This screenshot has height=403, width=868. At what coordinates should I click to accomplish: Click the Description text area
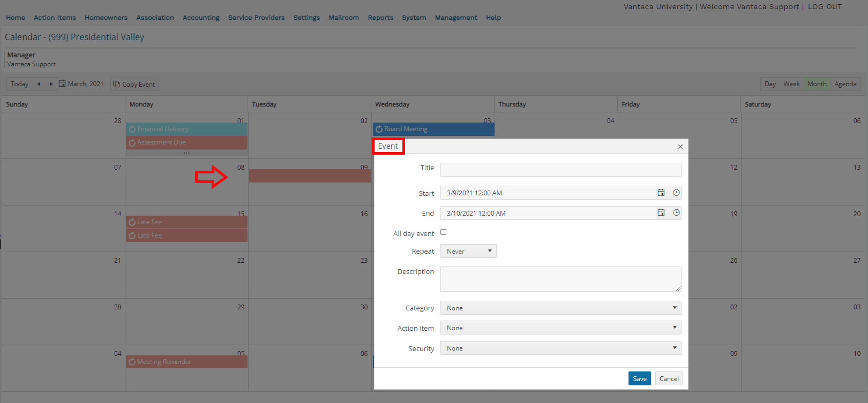(x=560, y=279)
